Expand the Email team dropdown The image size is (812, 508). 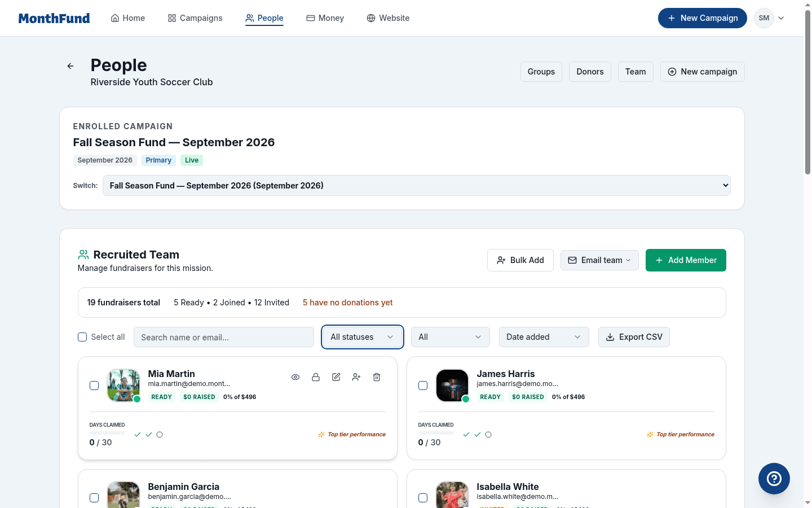pyautogui.click(x=599, y=260)
